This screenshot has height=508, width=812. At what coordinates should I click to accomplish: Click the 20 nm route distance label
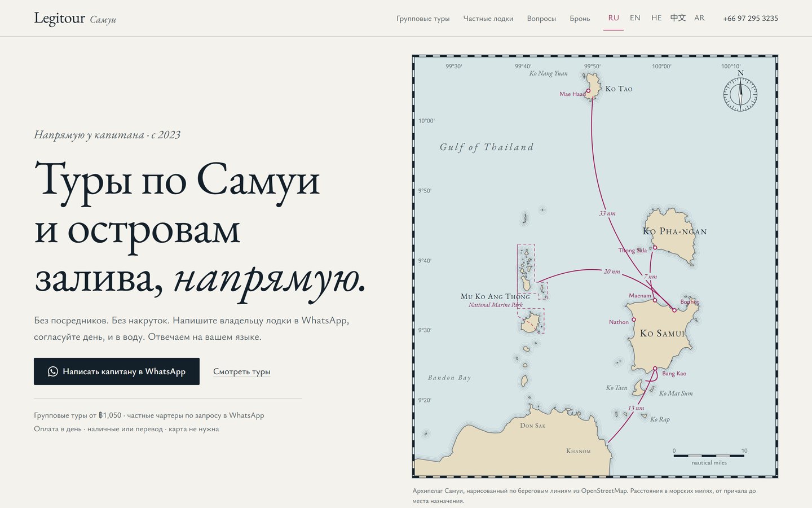point(612,271)
